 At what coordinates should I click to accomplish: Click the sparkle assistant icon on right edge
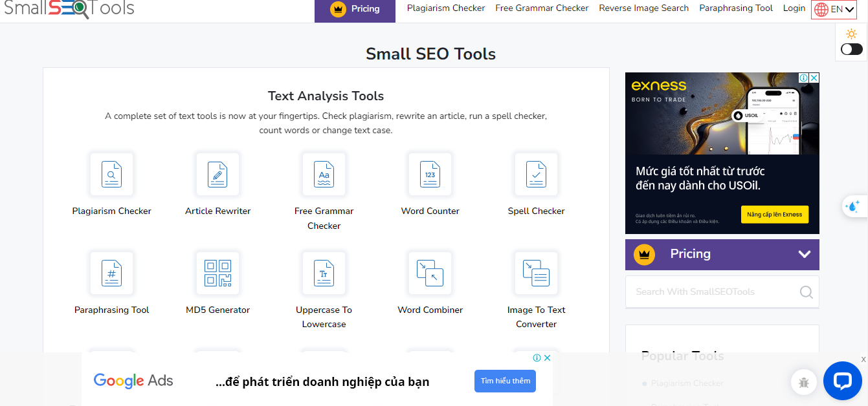pos(852,206)
